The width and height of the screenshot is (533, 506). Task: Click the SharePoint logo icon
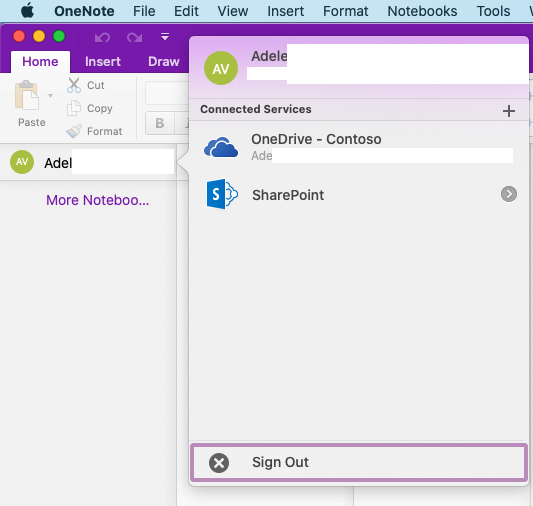[222, 194]
